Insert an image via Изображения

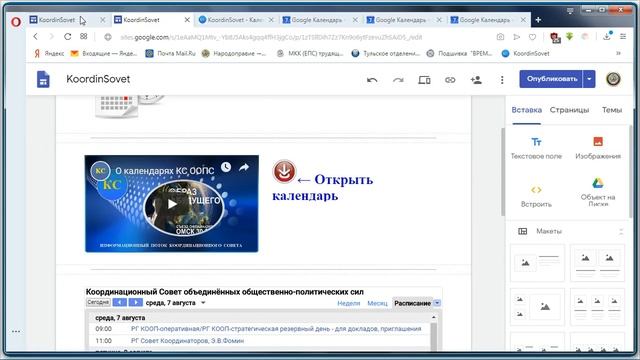[598, 148]
